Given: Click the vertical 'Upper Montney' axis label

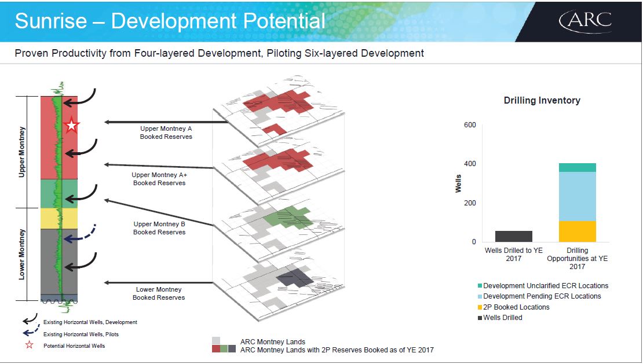Looking at the screenshot, I should (x=22, y=152).
